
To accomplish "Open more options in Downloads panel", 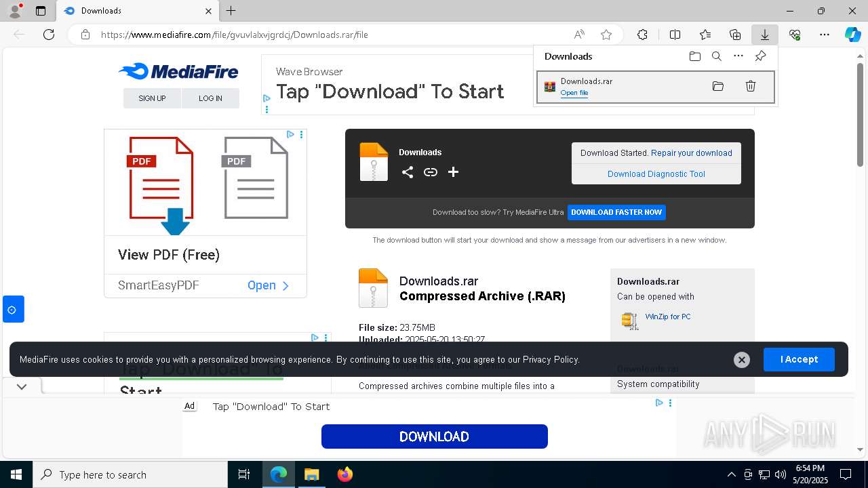I will click(738, 56).
